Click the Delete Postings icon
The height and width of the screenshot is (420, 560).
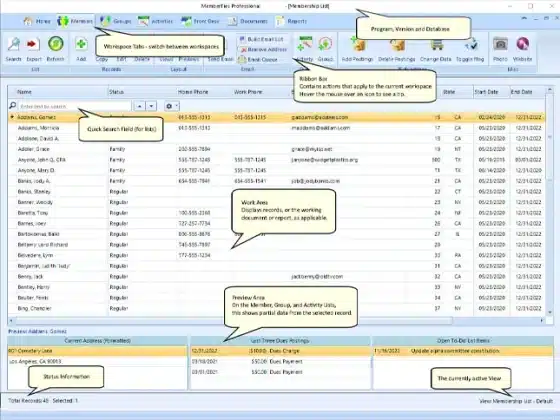click(397, 45)
